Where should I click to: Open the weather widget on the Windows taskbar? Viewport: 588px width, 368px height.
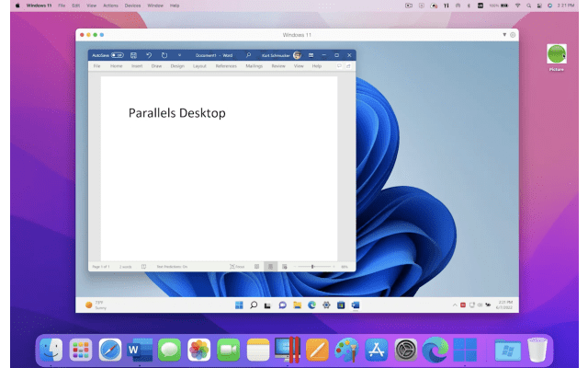(x=96, y=305)
